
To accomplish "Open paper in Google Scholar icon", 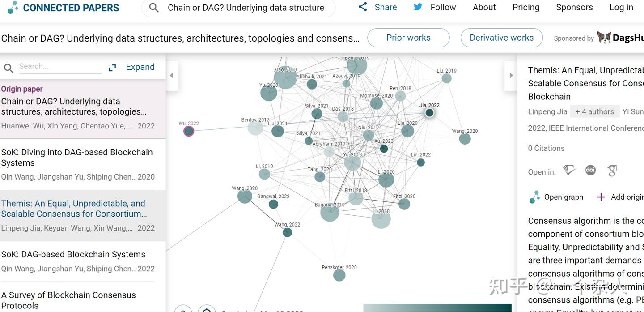I will point(612,171).
